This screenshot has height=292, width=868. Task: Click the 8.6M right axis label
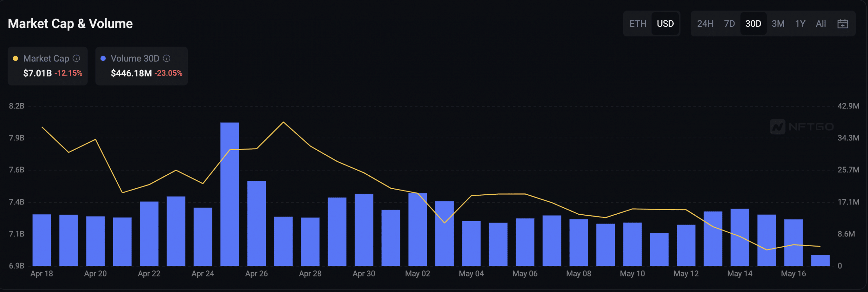846,234
